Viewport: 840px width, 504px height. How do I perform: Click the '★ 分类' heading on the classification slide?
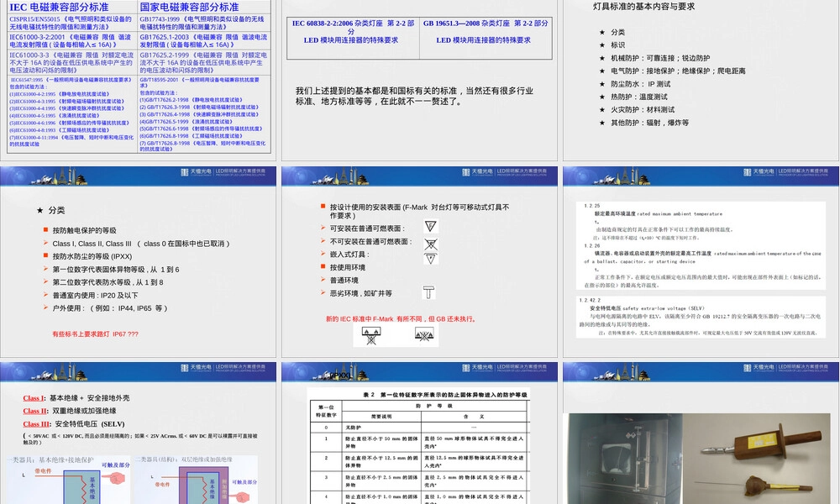point(50,211)
